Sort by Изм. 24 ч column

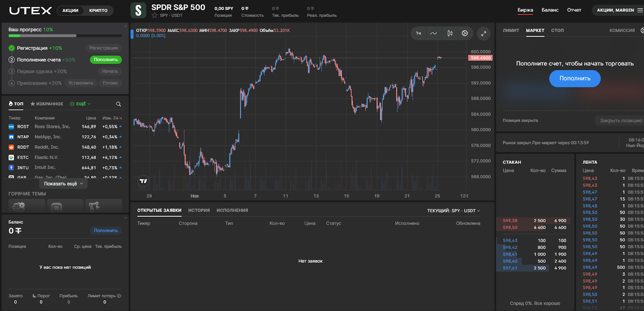(x=112, y=118)
